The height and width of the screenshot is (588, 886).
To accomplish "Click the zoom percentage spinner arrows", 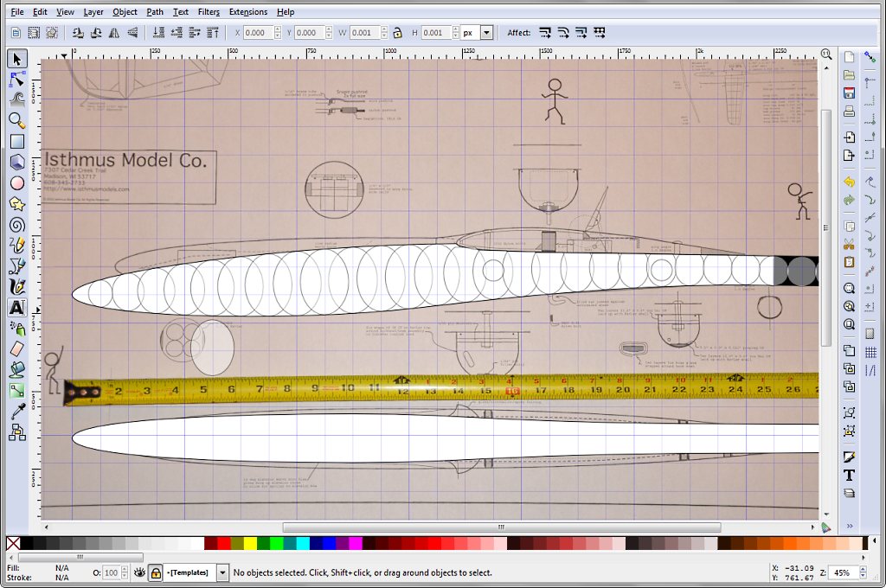I will click(863, 572).
